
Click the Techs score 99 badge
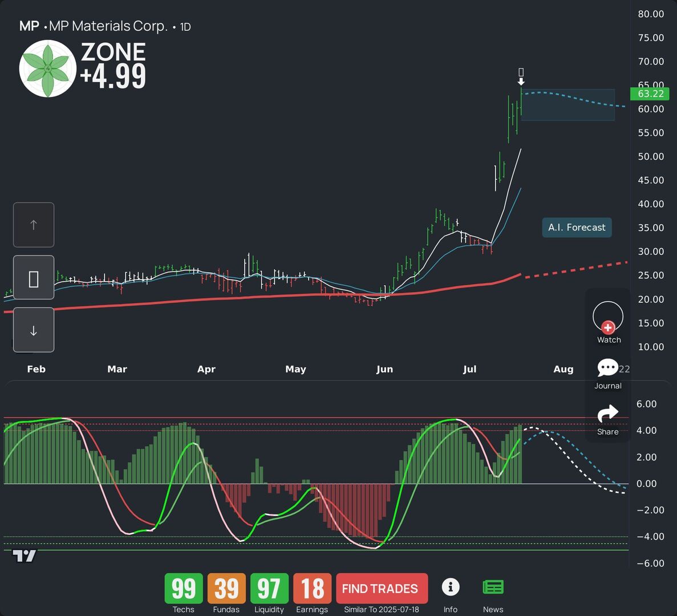click(184, 589)
